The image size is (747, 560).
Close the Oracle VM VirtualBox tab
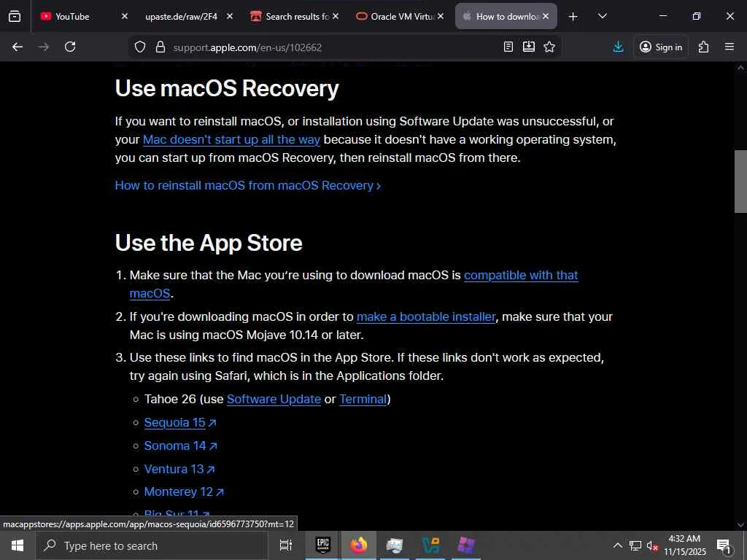[441, 16]
